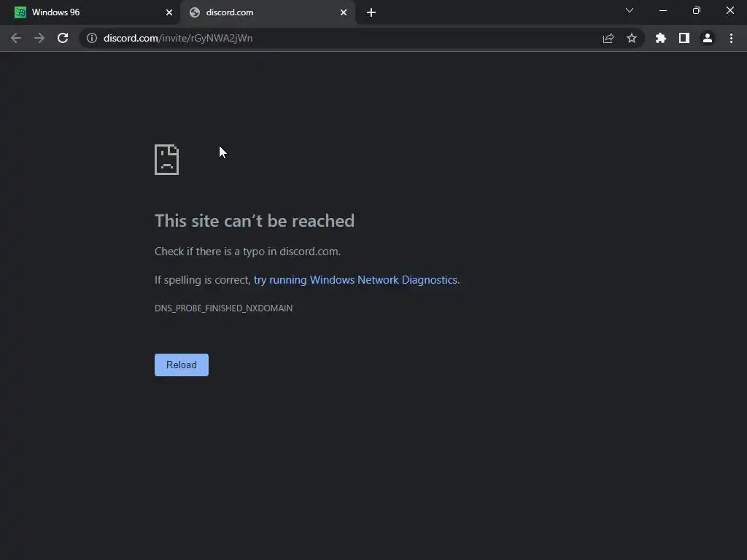
Task: Restore down the browser window
Action: [x=697, y=10]
